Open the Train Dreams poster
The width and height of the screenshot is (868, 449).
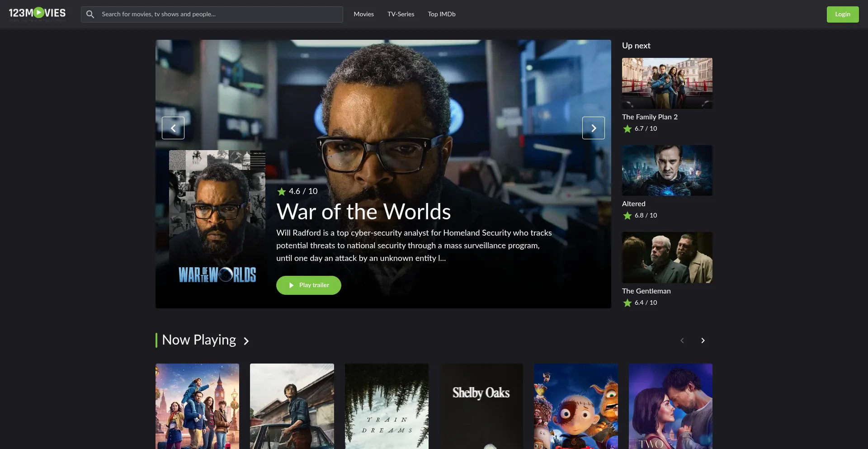pyautogui.click(x=387, y=406)
